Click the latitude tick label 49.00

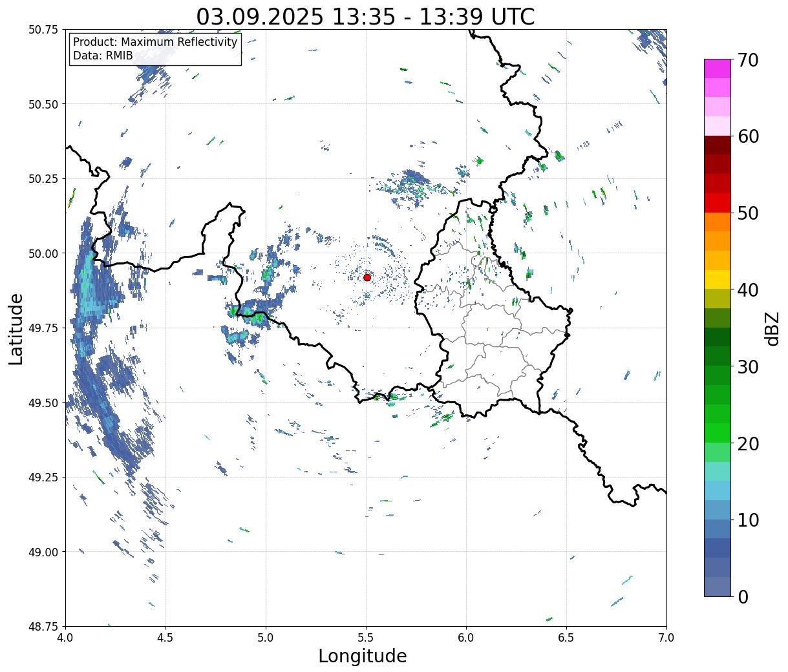click(x=43, y=552)
